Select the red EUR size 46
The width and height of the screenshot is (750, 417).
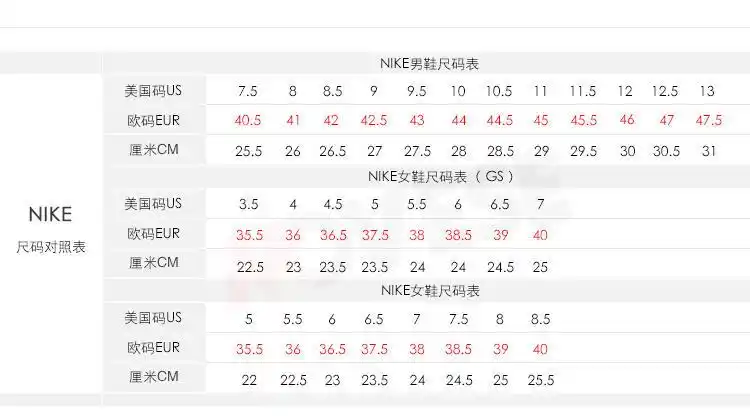626,120
